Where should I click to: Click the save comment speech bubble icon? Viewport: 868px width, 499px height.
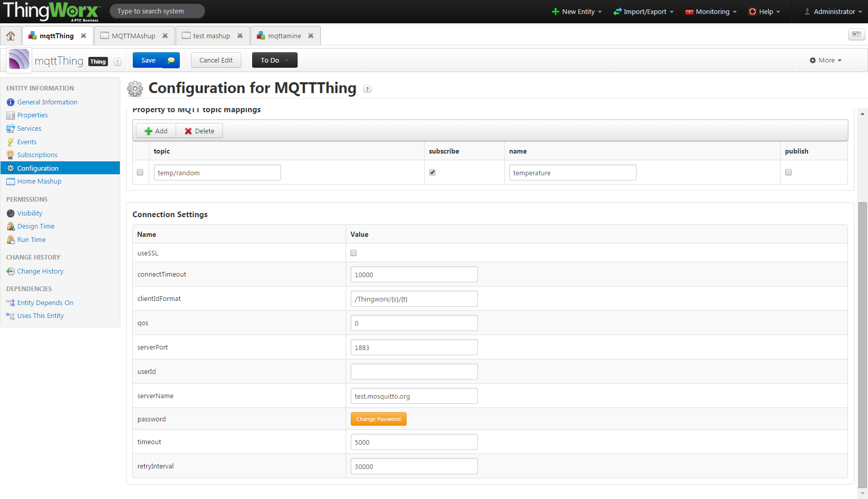(171, 61)
